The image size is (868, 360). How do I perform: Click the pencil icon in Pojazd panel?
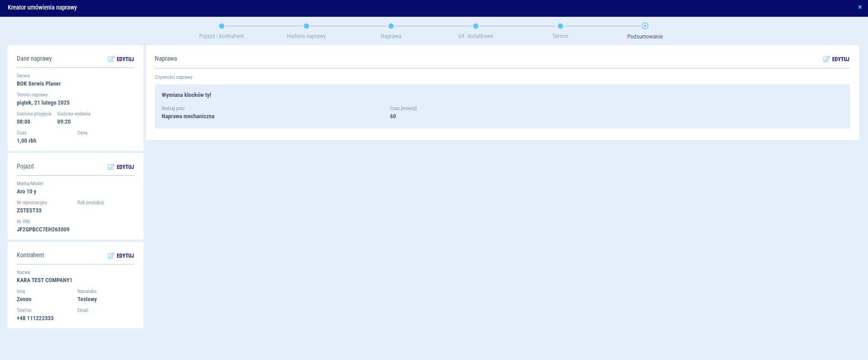click(111, 167)
